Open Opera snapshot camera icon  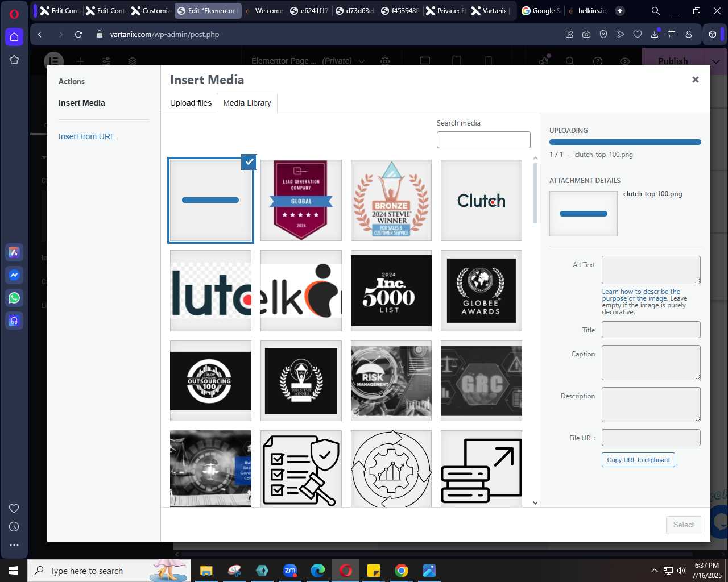click(586, 34)
